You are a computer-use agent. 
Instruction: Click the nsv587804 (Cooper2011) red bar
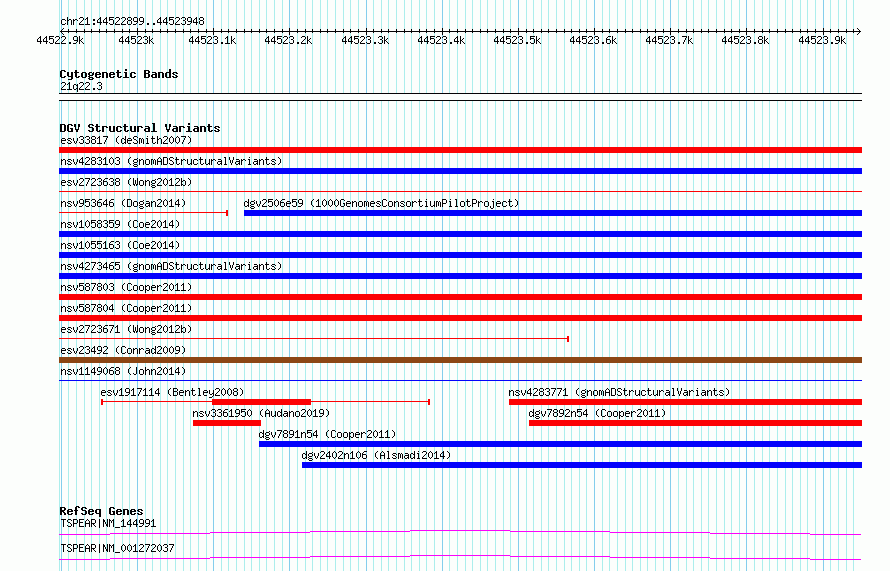point(460,318)
